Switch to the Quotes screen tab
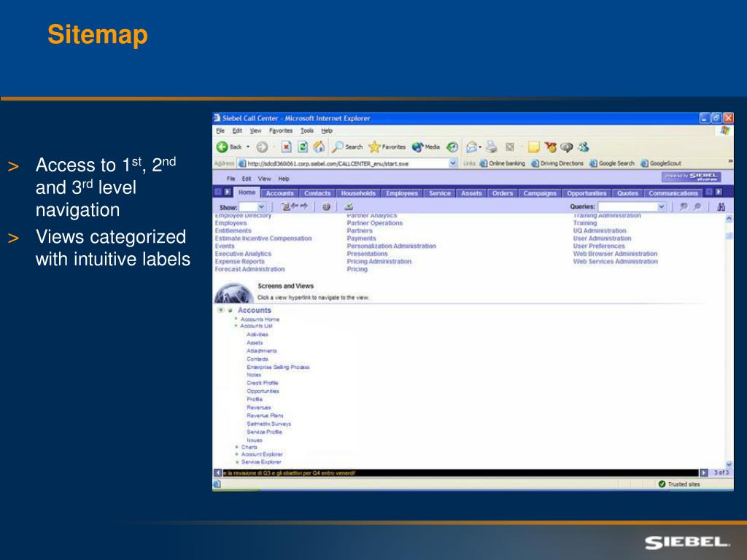This screenshot has width=747, height=560. [x=627, y=192]
